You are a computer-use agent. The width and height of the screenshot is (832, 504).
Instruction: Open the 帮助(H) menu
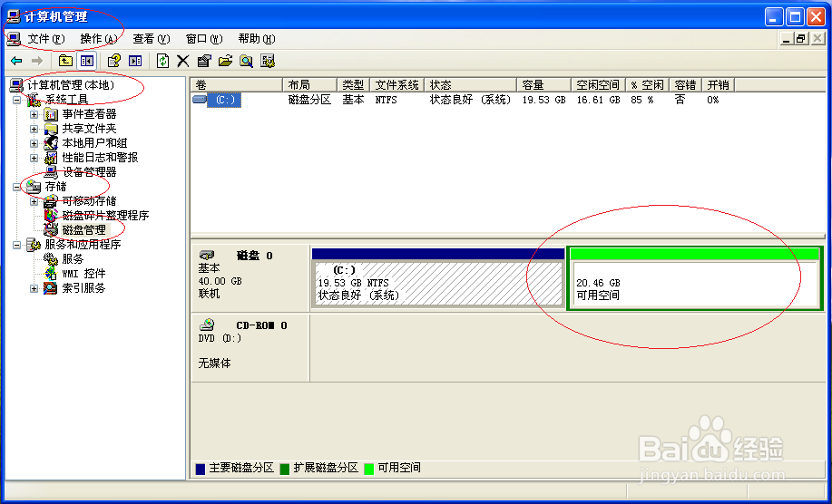tap(257, 39)
